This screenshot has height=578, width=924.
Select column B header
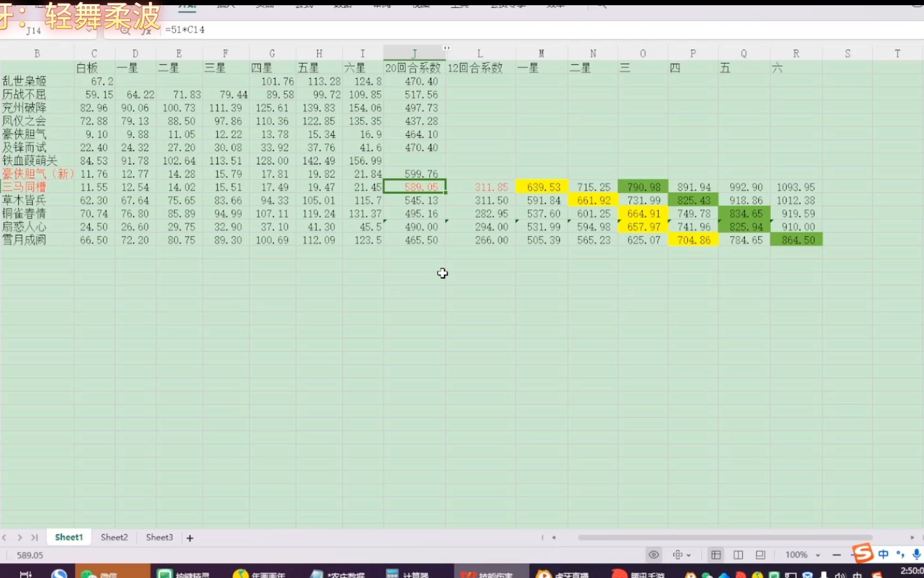pyautogui.click(x=37, y=53)
